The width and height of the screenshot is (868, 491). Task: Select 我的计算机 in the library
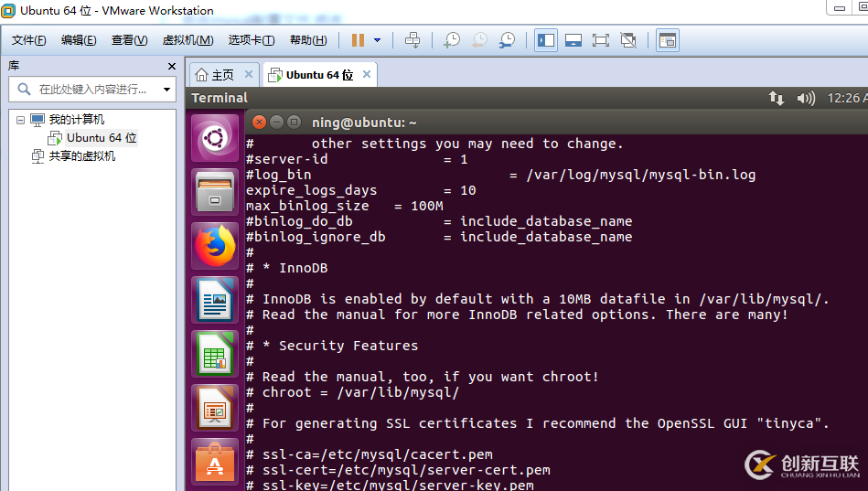point(77,120)
